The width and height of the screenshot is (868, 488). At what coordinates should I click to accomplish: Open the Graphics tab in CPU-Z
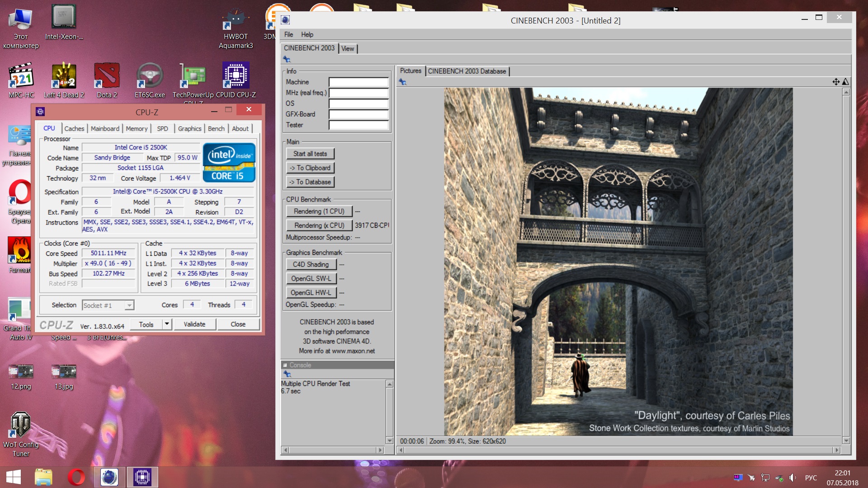[189, 128]
